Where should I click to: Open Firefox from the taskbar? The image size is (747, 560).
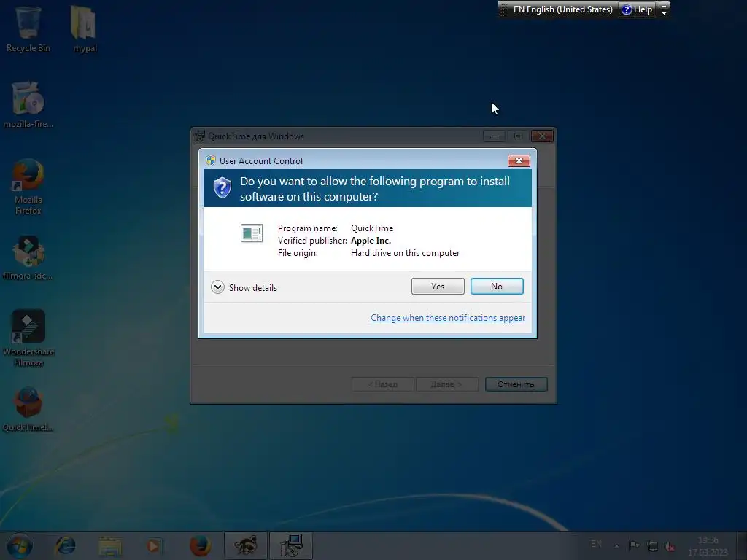click(x=200, y=545)
